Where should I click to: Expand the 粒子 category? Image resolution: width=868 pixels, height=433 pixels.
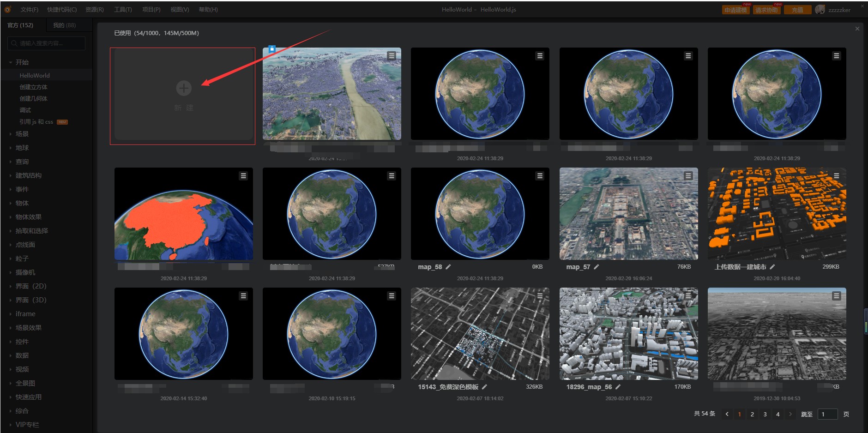coord(22,259)
